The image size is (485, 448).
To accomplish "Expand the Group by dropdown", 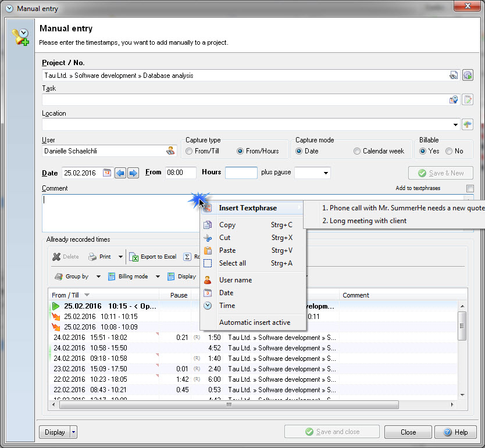I will pos(98,277).
